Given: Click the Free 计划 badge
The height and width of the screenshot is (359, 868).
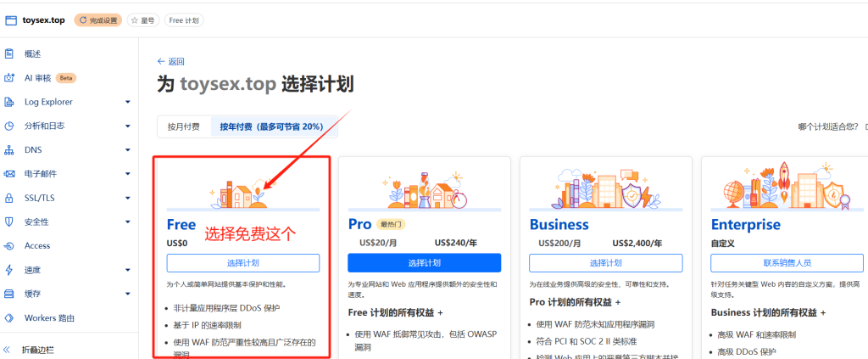Looking at the screenshot, I should coord(184,20).
